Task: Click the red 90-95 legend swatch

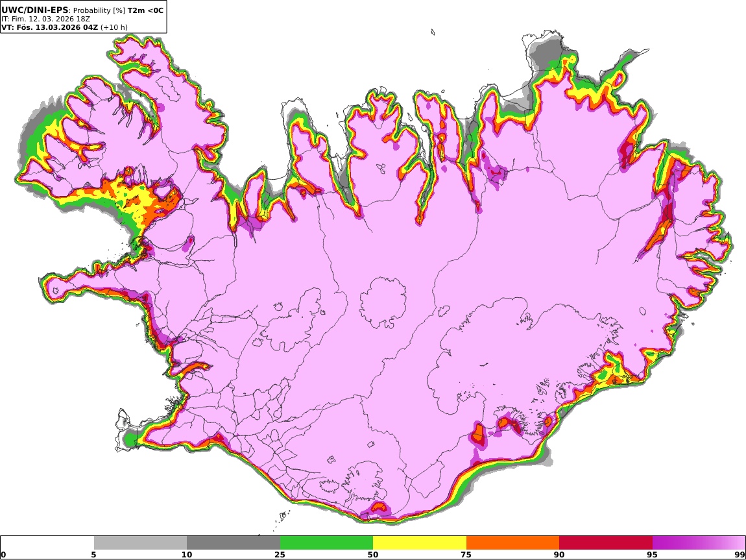Action: [606, 543]
